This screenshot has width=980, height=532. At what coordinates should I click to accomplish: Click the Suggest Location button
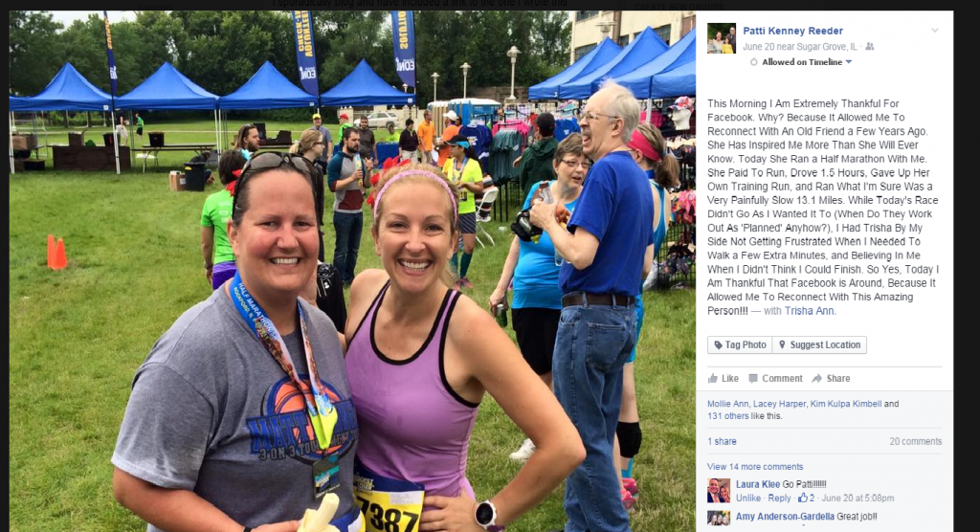point(819,345)
